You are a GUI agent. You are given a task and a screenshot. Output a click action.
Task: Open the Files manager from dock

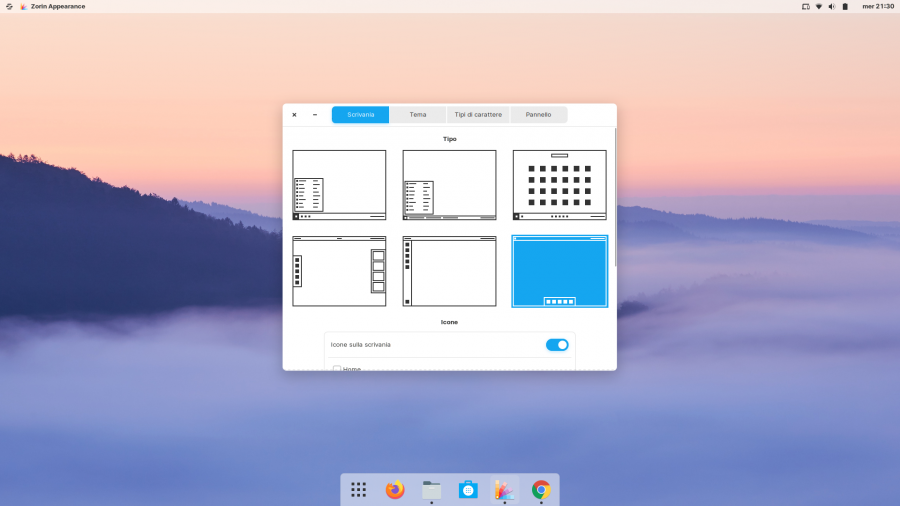tap(431, 489)
